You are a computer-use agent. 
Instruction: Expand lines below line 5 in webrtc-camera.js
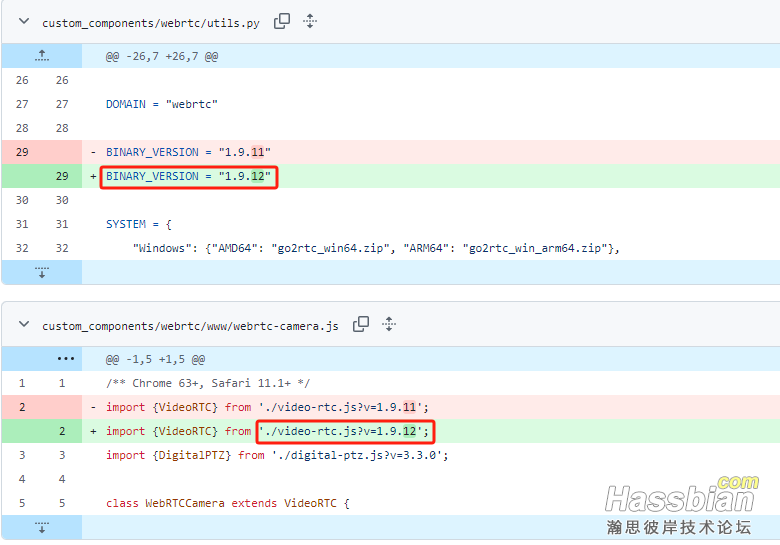coord(42,527)
